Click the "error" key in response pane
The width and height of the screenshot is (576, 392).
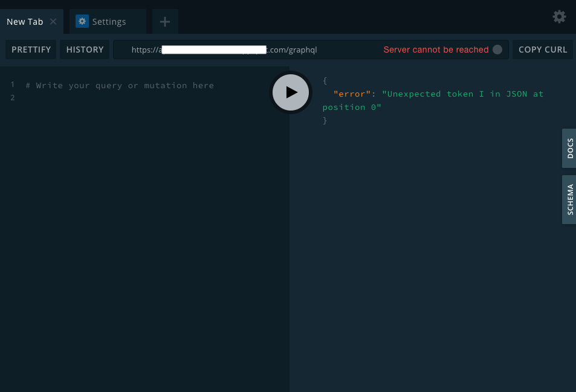352,94
